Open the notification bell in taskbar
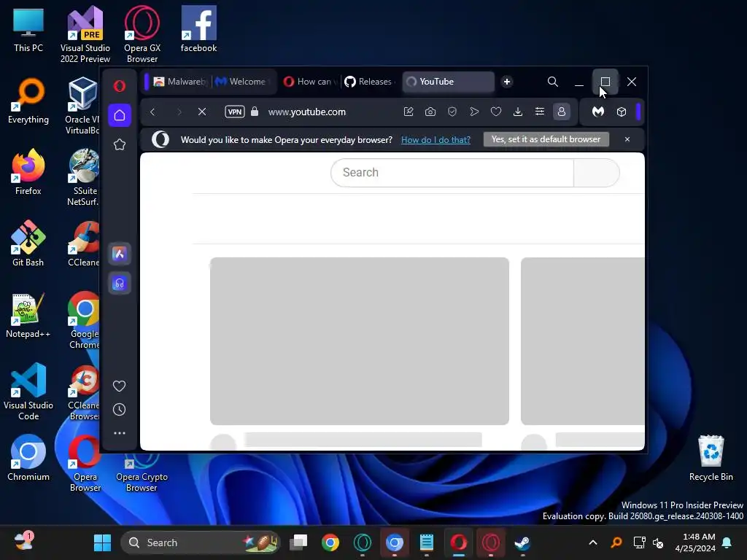The image size is (747, 560). [727, 542]
